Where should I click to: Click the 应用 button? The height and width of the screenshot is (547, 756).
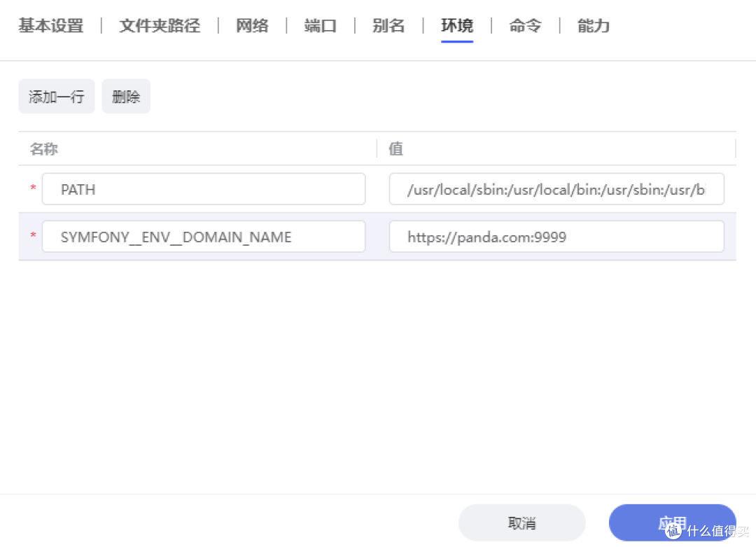pyautogui.click(x=672, y=523)
